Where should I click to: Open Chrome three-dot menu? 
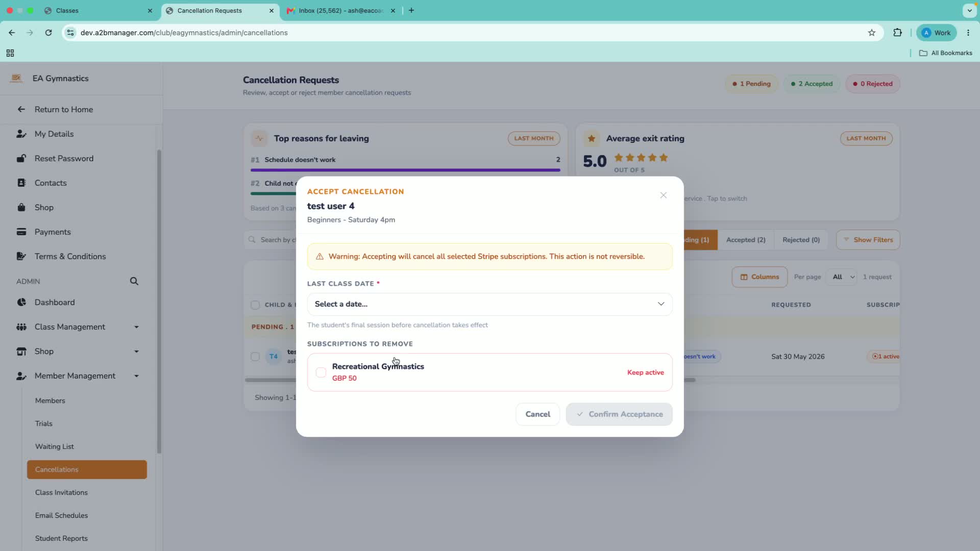pos(968,33)
